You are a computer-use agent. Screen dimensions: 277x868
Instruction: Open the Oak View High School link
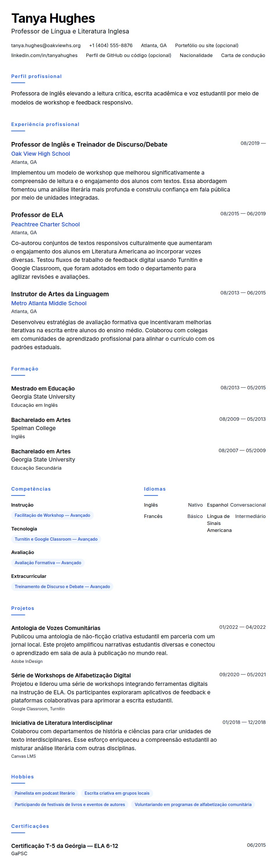click(41, 154)
